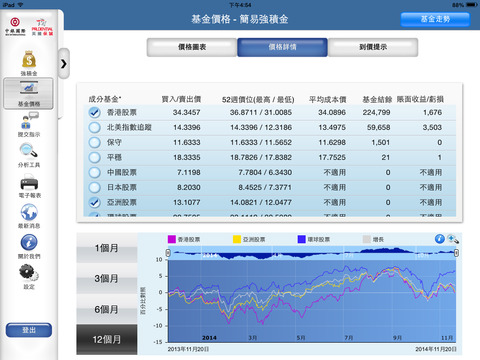Viewport: 480px width, 360px height.
Task: Open the 提交指示 person icon
Action: pos(29,120)
